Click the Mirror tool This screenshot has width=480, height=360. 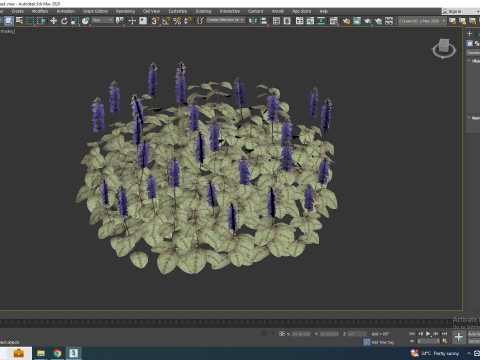coord(253,21)
